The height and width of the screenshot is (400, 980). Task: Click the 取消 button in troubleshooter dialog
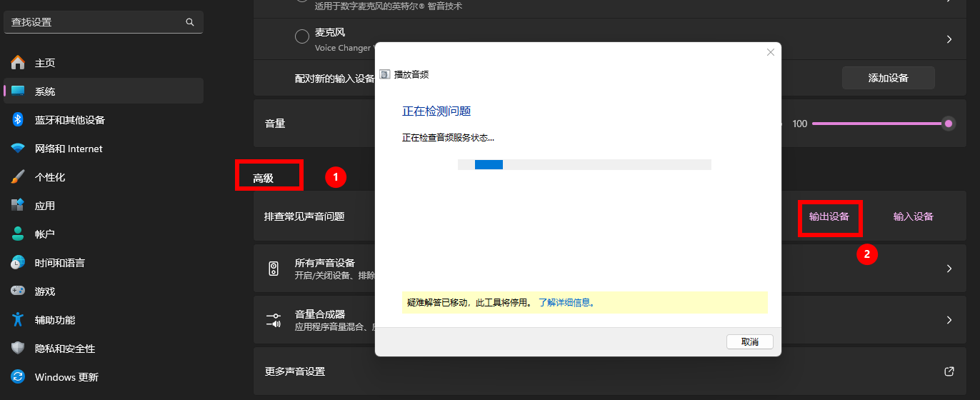pyautogui.click(x=749, y=341)
